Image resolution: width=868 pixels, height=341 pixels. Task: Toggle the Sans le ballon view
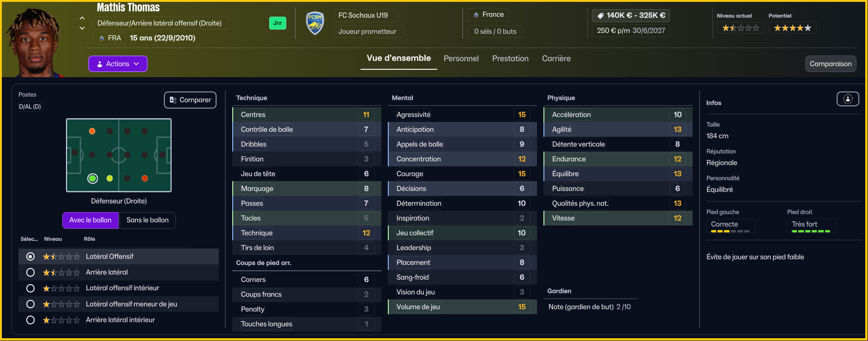[x=147, y=220]
